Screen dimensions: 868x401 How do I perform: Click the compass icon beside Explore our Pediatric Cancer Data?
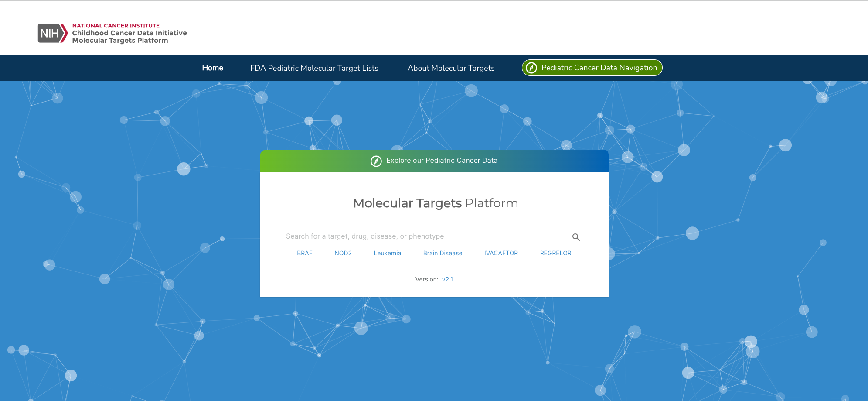click(375, 161)
